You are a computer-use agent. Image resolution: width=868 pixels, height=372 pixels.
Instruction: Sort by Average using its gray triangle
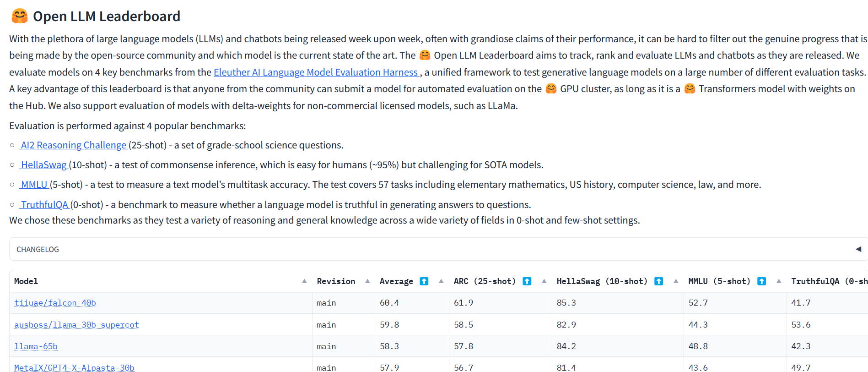click(441, 281)
